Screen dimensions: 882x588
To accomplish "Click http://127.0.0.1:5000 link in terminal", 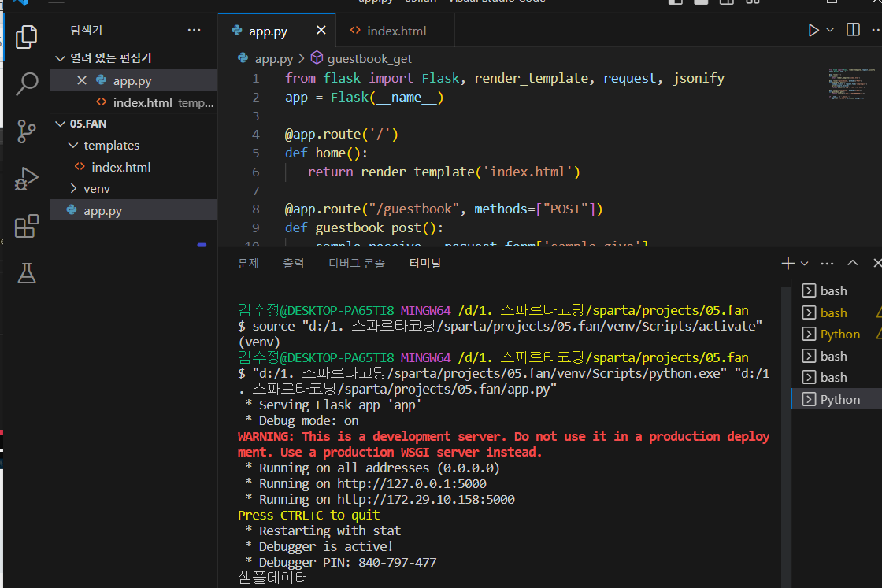I will click(x=412, y=483).
